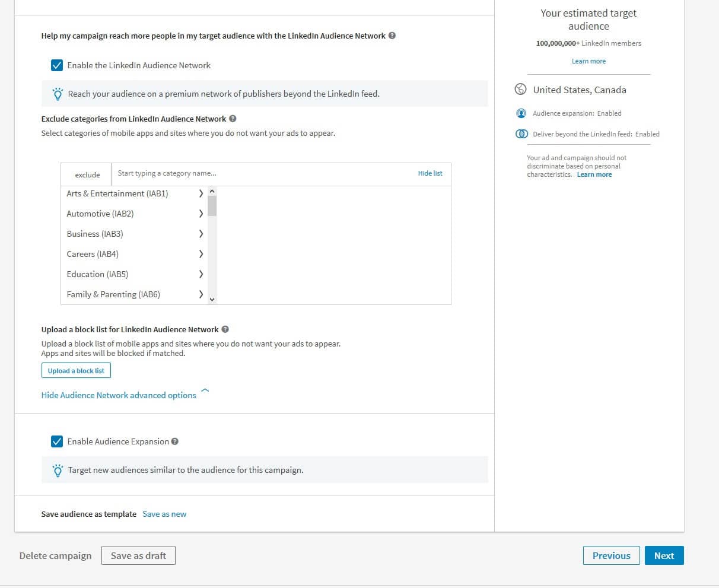Click the help icon beside the LinkedIn Audience Network heading
Image resolution: width=719 pixels, height=588 pixels.
coord(392,36)
